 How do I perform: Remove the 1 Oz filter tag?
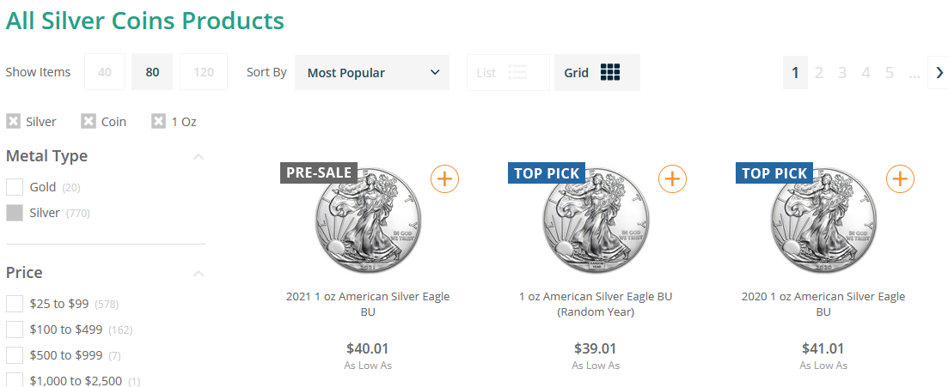point(158,122)
